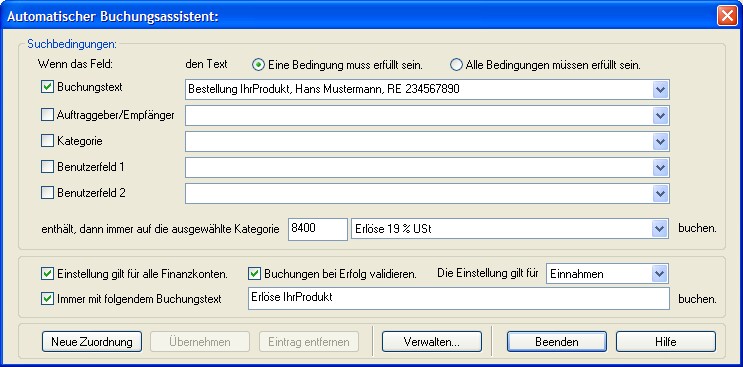This screenshot has height=367, width=743.
Task: Select 'Eine Bedingung muss erfüllt sein' radio
Action: [x=259, y=65]
